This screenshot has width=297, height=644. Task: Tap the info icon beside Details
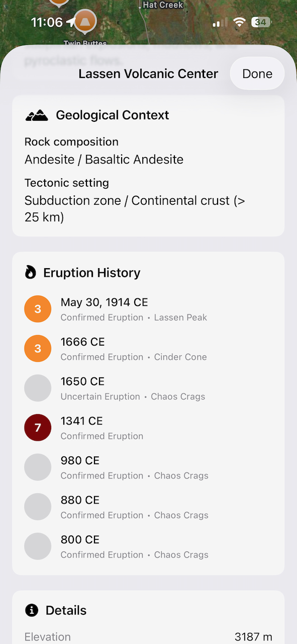point(31,610)
